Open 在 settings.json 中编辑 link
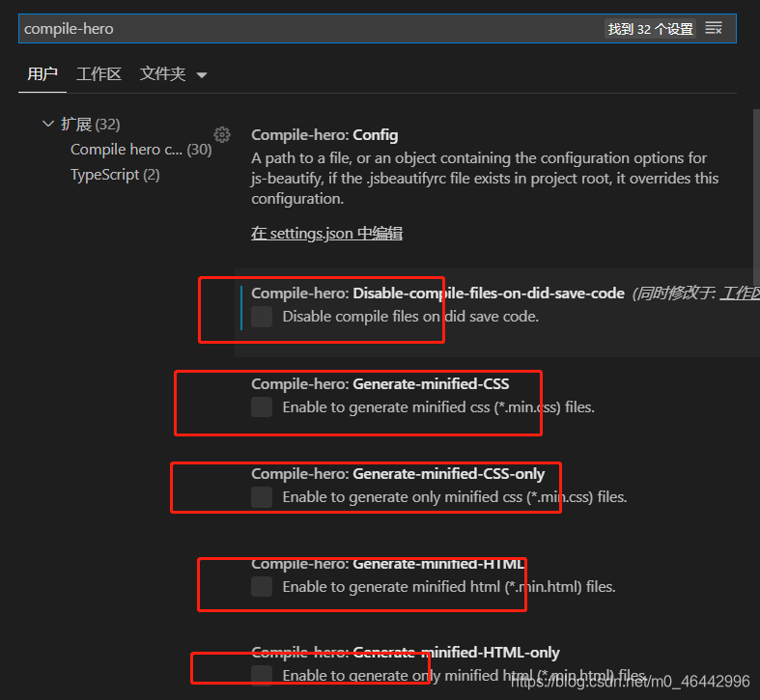760x700 pixels. pyautogui.click(x=326, y=234)
